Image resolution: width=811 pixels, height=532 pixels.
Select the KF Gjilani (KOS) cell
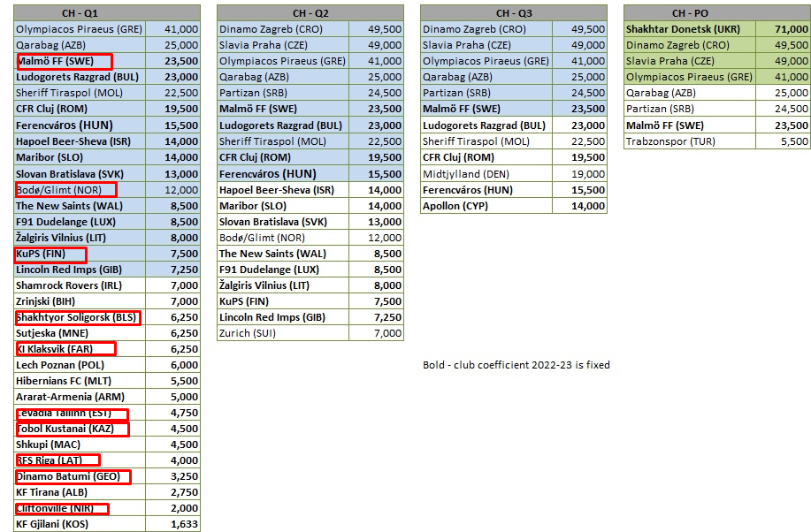click(x=80, y=524)
